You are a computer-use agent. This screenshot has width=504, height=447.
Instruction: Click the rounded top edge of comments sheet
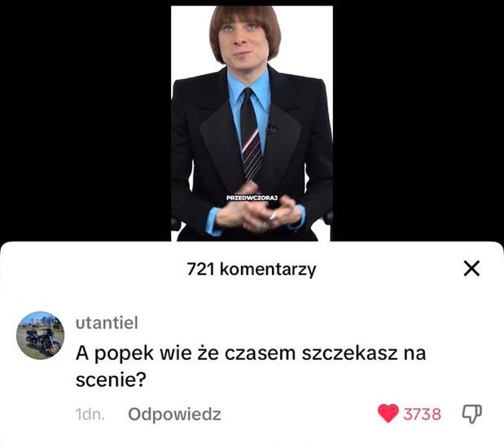(x=252, y=247)
